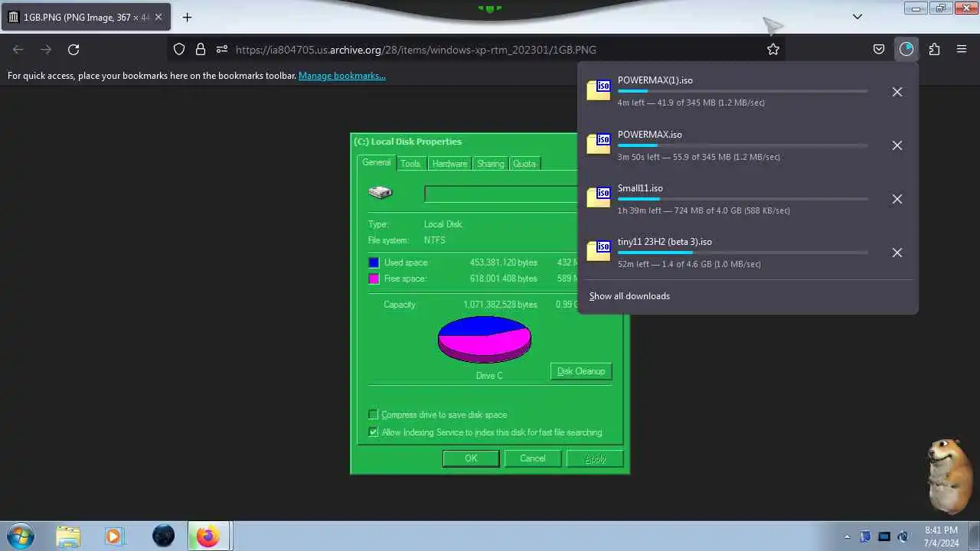Click the Small11.iso download progress bar
This screenshot has height=551, width=980.
pos(743,199)
